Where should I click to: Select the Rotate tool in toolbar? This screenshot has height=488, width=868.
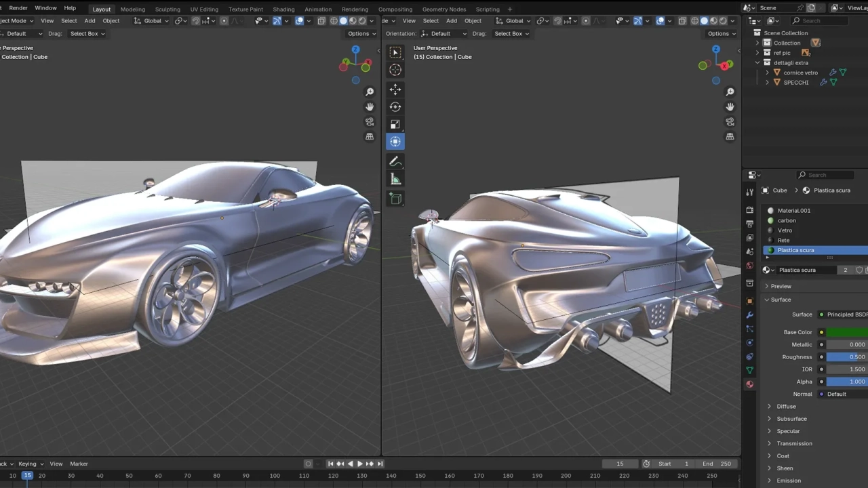tap(395, 106)
